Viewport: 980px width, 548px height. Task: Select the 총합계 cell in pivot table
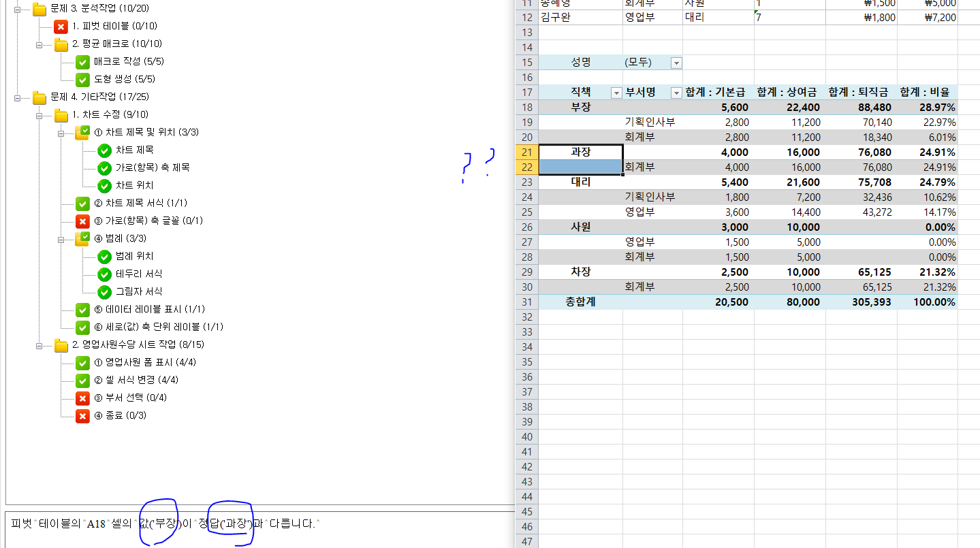pos(580,302)
